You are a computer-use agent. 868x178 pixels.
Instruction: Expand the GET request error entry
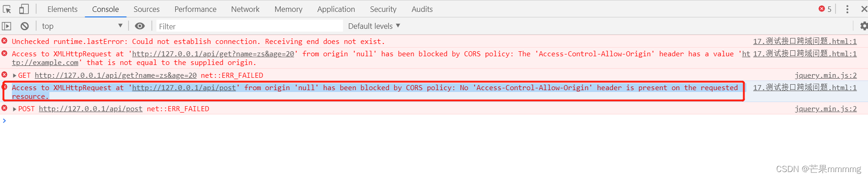point(15,76)
